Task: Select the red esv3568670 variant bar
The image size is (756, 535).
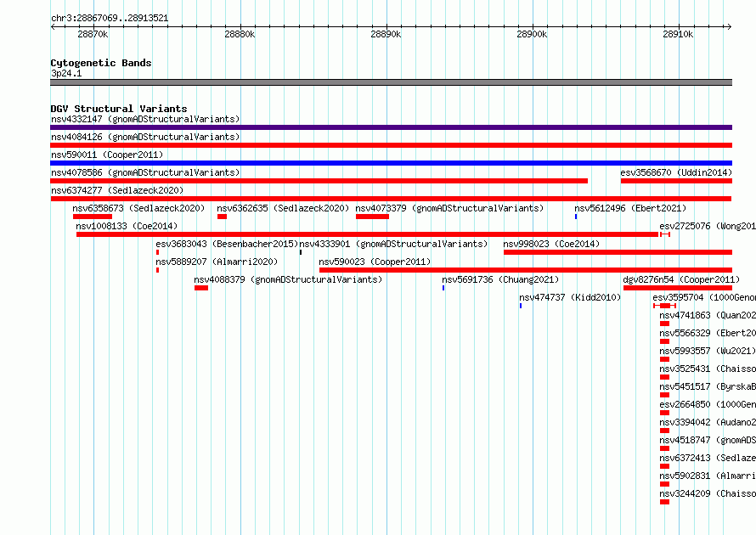Action: click(676, 181)
